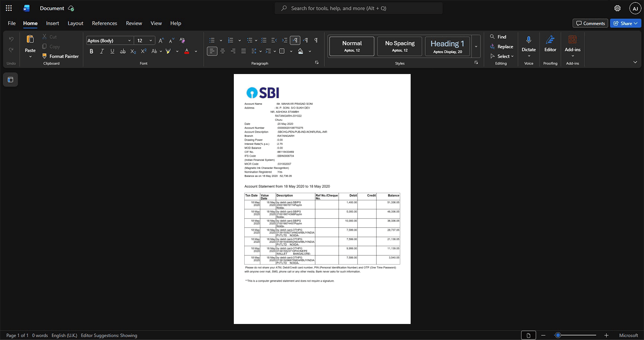Screen dimensions: 644x340
Task: Open the Select dropdown in Editing
Action: (502, 56)
